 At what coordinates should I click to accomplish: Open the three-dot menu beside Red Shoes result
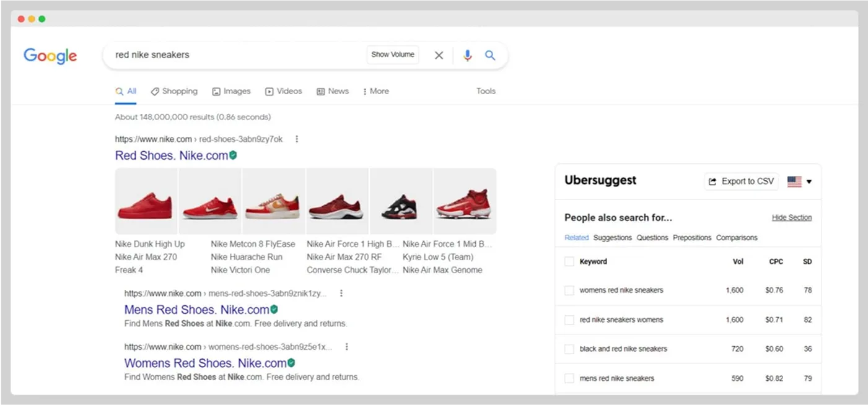point(297,139)
